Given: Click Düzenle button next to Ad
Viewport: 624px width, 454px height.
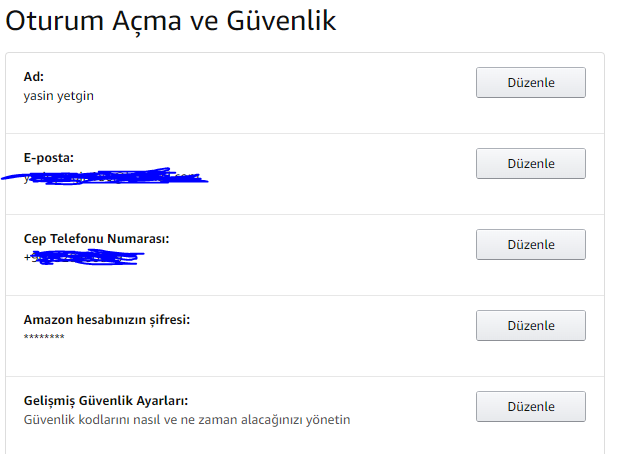Looking at the screenshot, I should click(x=530, y=82).
